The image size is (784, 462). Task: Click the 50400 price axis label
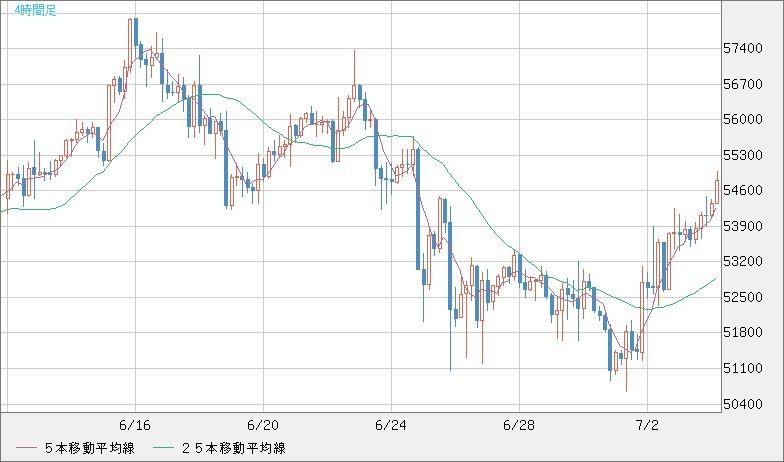point(743,404)
